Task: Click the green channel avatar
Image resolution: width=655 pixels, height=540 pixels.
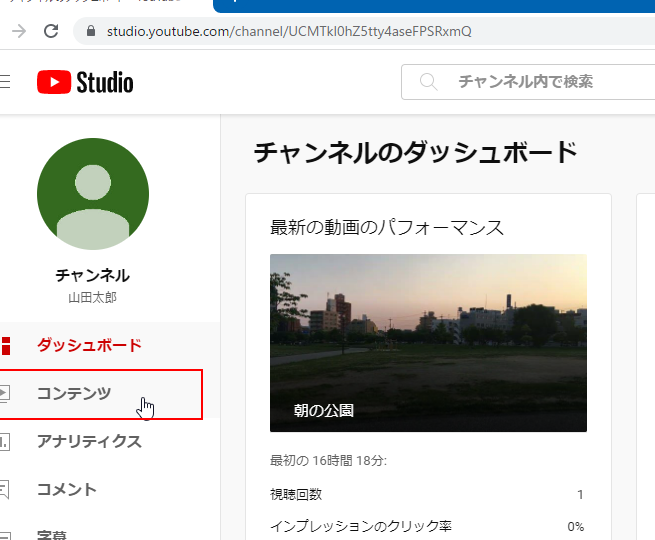Action: coord(92,194)
